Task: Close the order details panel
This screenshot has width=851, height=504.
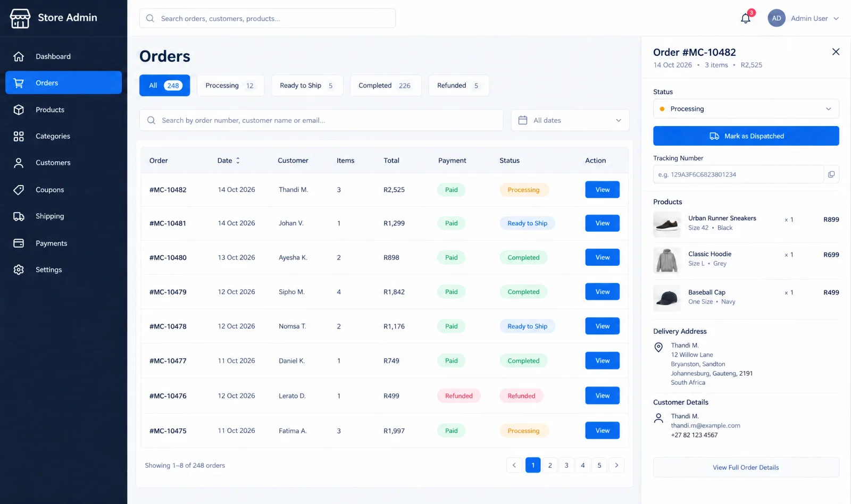Action: 836,52
